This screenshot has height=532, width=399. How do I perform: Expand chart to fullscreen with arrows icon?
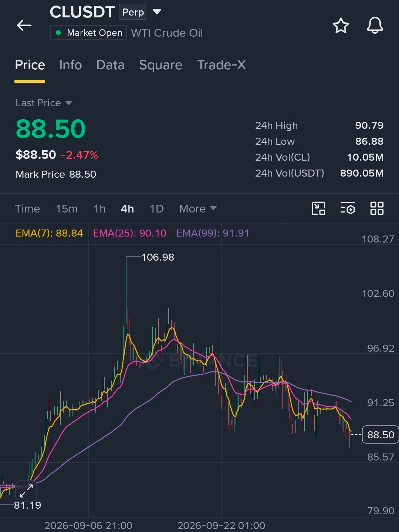(x=26, y=491)
